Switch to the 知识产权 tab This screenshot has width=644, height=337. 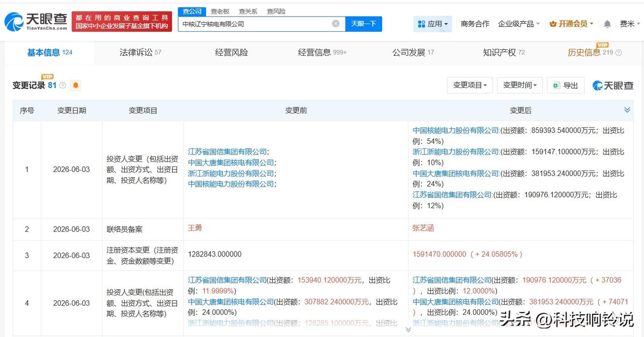(x=504, y=52)
